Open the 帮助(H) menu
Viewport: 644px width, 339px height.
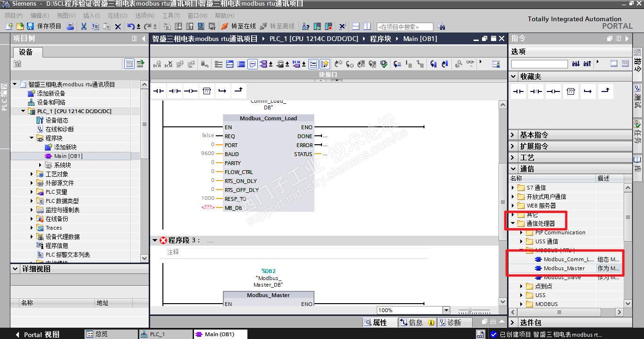click(224, 16)
